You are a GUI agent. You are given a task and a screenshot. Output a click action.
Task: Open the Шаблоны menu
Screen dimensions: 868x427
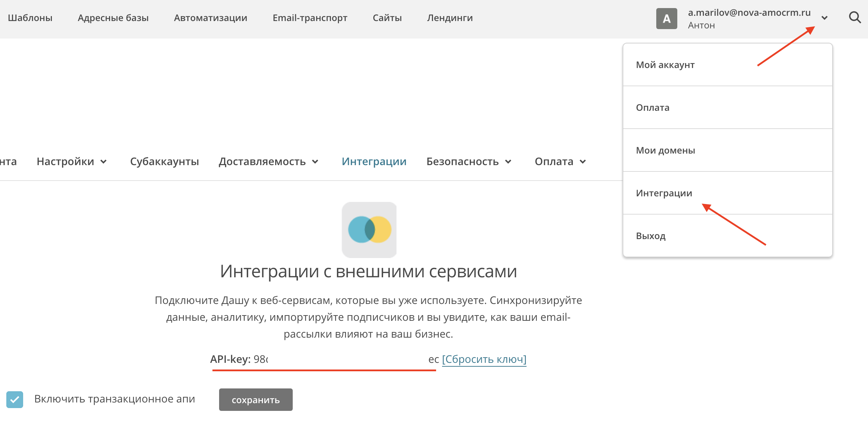[31, 18]
